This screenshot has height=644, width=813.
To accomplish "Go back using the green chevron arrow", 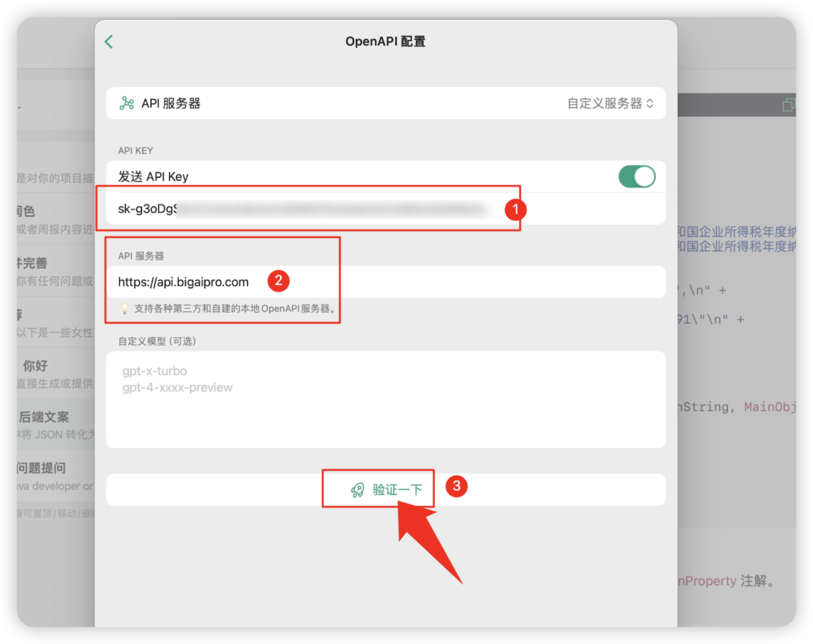I will coord(109,41).
